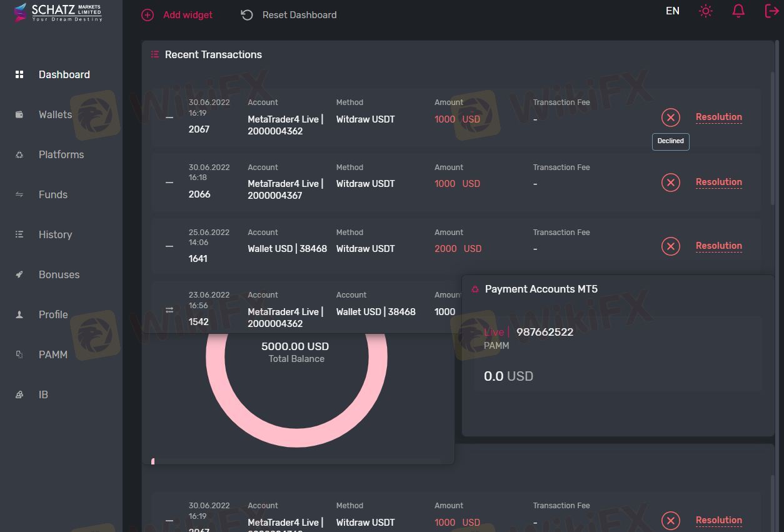The image size is (784, 532).
Task: Click the notification bell icon
Action: tap(738, 11)
